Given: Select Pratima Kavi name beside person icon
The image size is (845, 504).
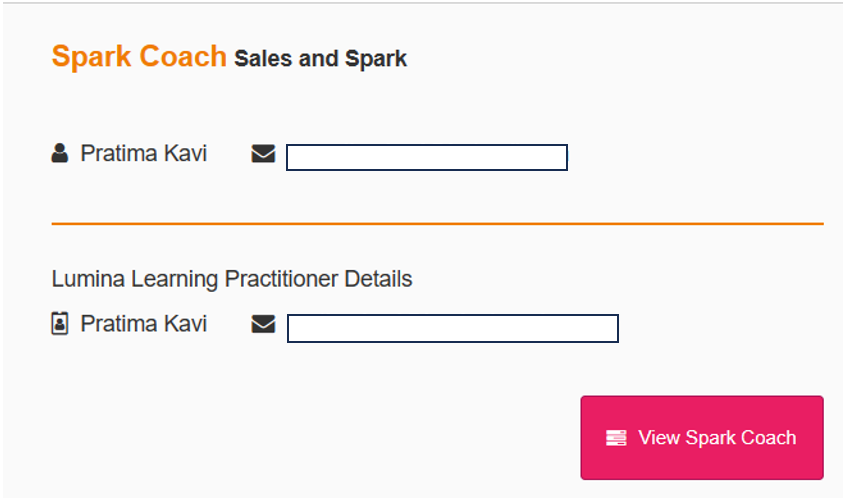Looking at the screenshot, I should coord(144,154).
